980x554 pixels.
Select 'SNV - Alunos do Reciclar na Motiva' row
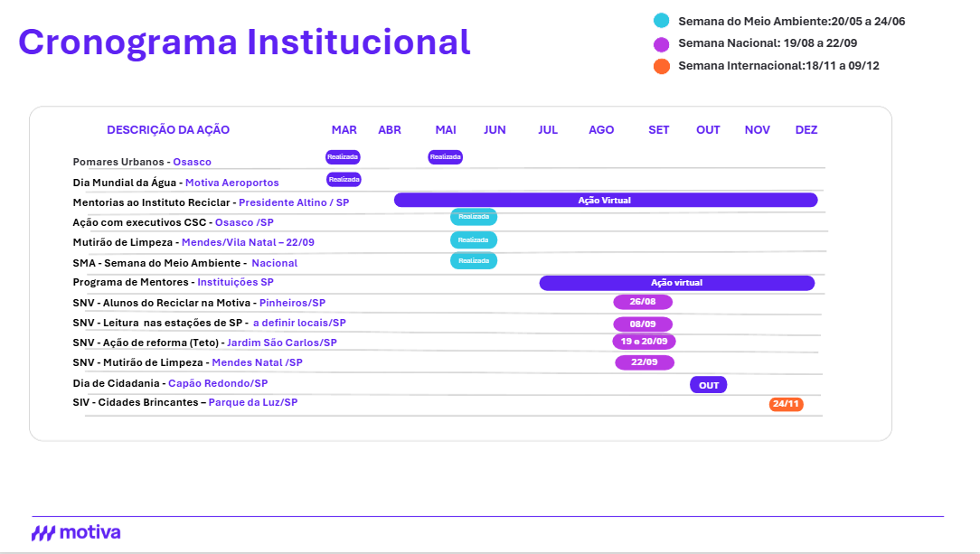click(x=199, y=303)
